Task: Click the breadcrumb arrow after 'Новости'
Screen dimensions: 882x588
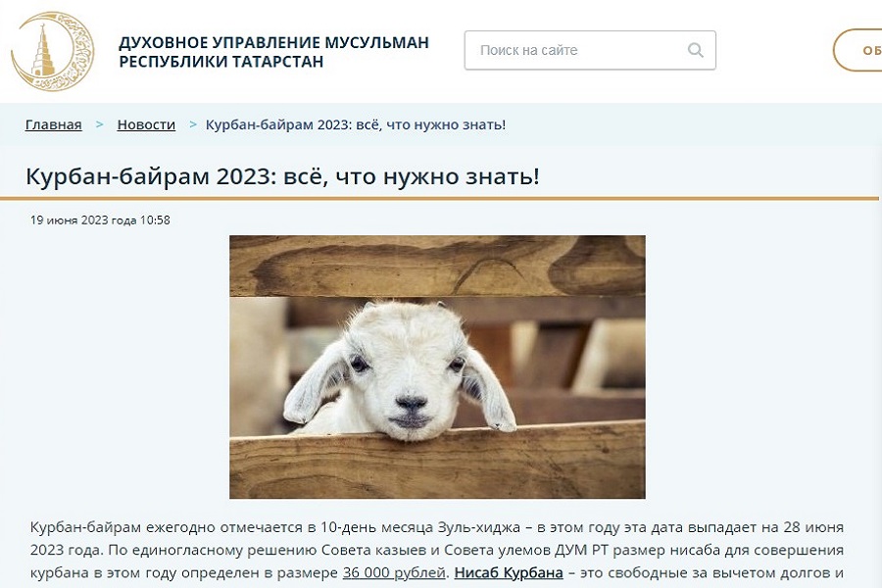Action: click(193, 124)
